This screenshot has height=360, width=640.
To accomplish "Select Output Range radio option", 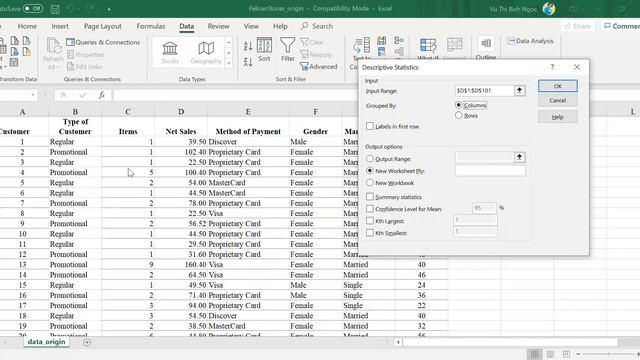I will coord(370,159).
